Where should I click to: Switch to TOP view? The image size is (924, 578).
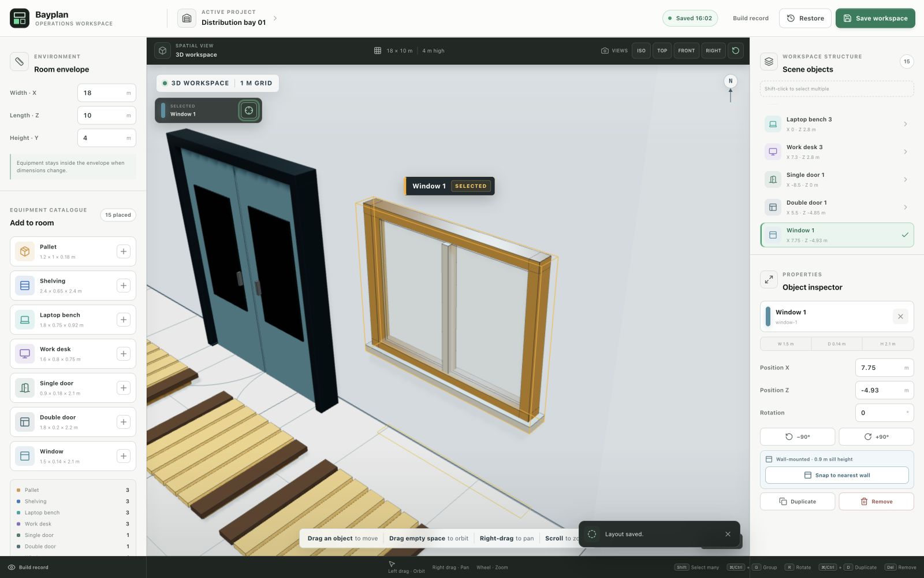click(x=662, y=51)
